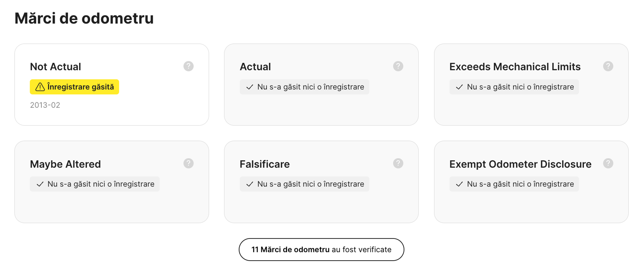644x272 pixels.
Task: Click the 11 Mărci de odometru verificate button
Action: click(321, 249)
